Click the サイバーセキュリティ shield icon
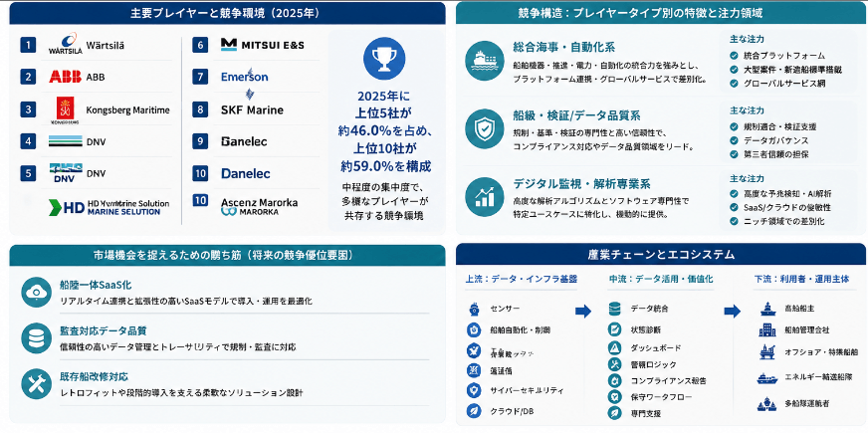Viewport: 868px width, 433px height. [x=473, y=390]
